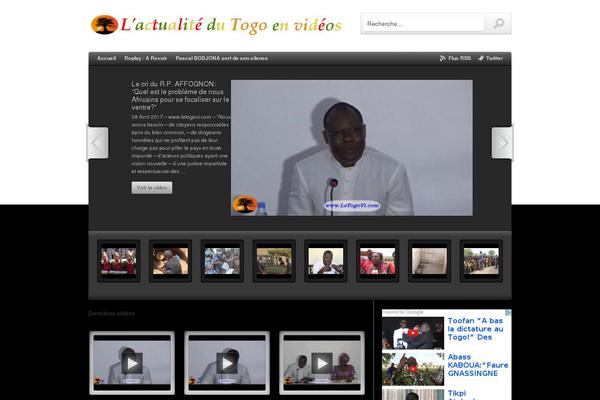Select fourth carousel thumbnail with outdoor building
Image resolution: width=600 pixels, height=400 pixels.
[x=274, y=261]
